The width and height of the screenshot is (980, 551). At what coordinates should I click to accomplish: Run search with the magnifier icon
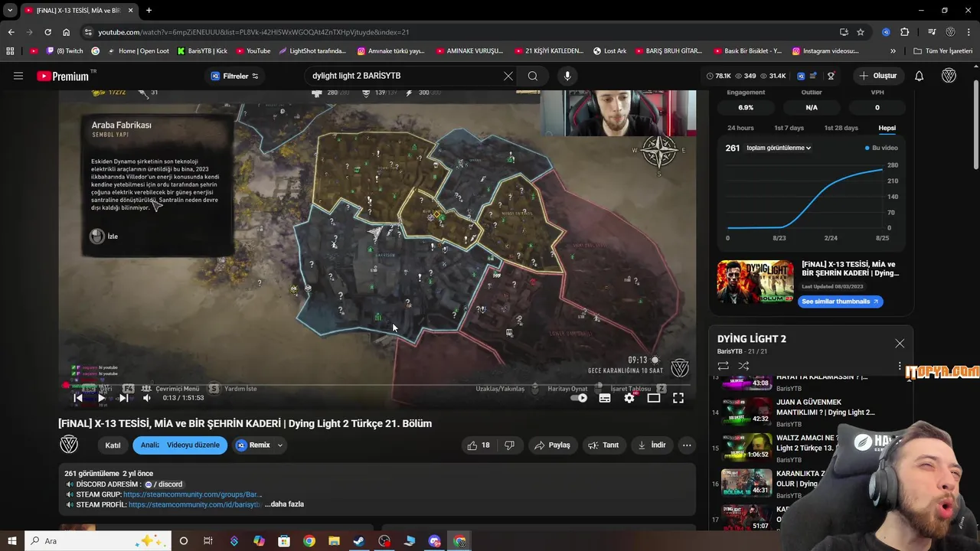pyautogui.click(x=533, y=76)
